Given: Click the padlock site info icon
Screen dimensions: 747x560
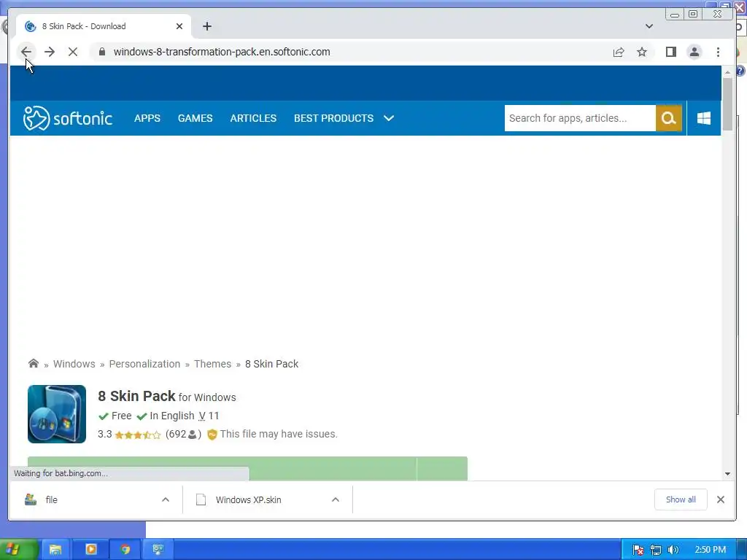Looking at the screenshot, I should 102,52.
